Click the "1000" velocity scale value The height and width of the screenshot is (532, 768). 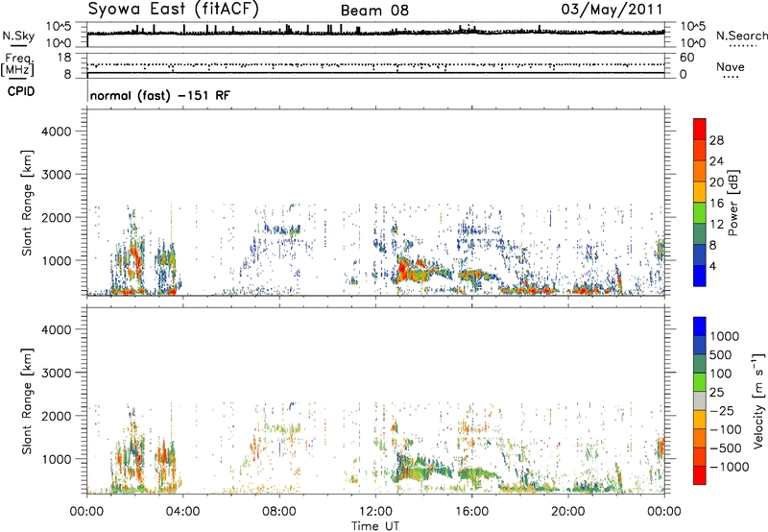click(725, 336)
